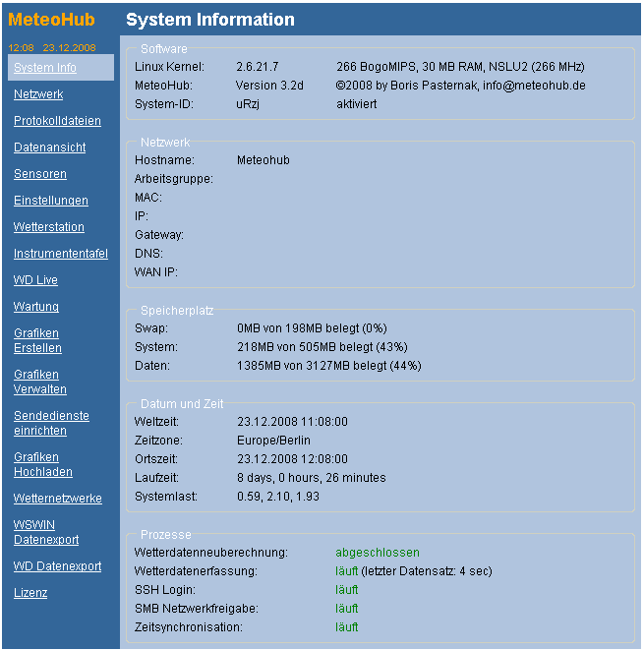Image resolution: width=644 pixels, height=650 pixels.
Task: Go to Netzwerk settings
Action: coord(38,94)
